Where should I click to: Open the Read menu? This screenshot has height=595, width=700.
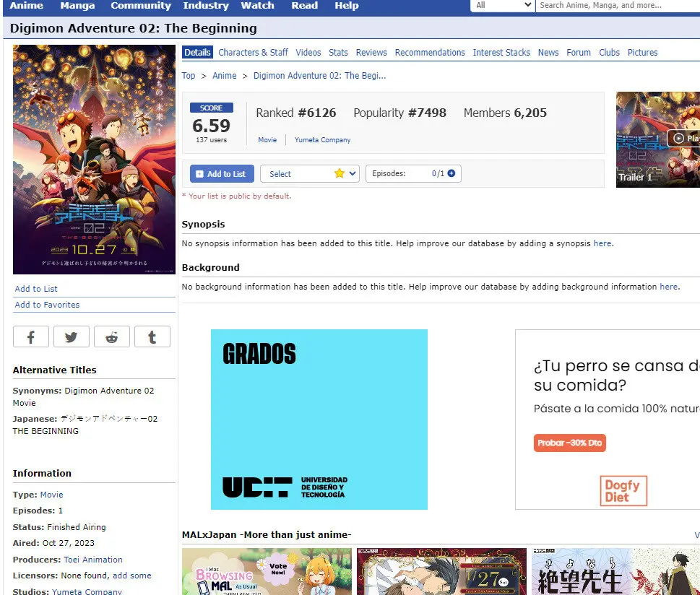click(x=304, y=5)
